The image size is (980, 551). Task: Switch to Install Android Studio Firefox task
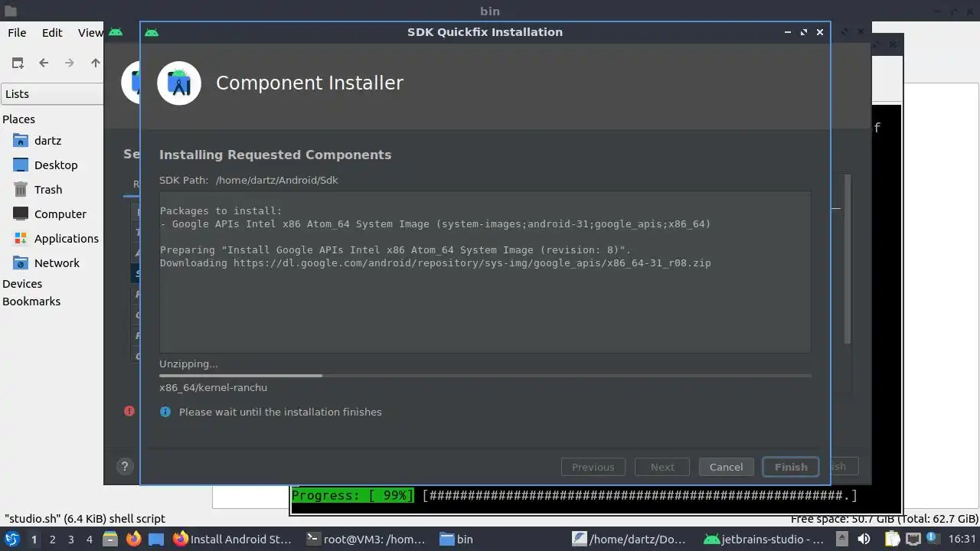tap(233, 539)
